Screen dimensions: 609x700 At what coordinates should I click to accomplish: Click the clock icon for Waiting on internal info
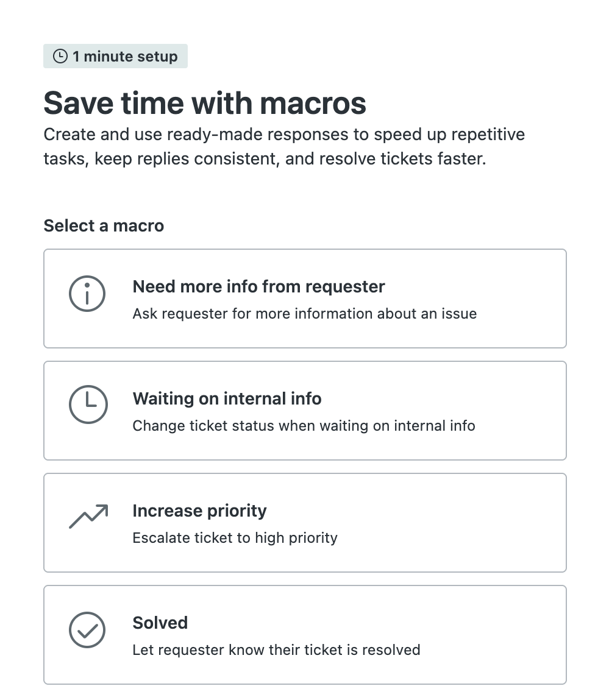point(88,405)
